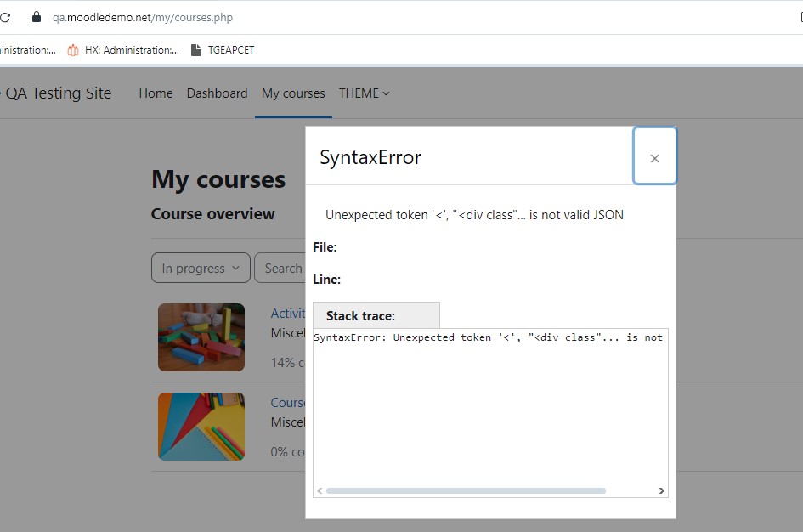This screenshot has width=803, height=532.
Task: Open the TGEAPCET bookmark
Action: click(223, 49)
